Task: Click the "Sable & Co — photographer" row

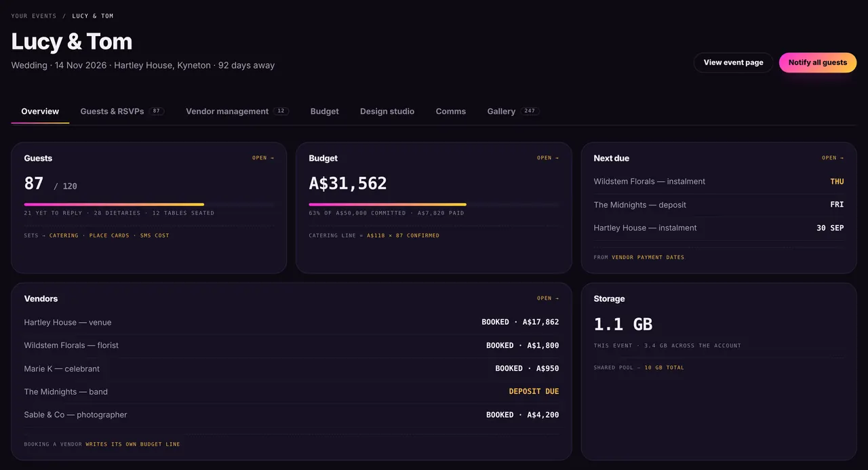Action: 292,414
